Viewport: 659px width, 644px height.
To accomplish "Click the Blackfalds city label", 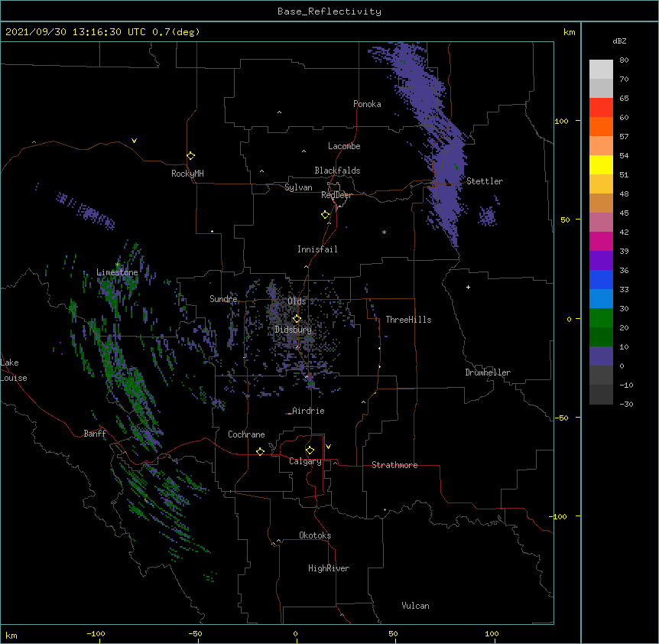I will coord(337,171).
